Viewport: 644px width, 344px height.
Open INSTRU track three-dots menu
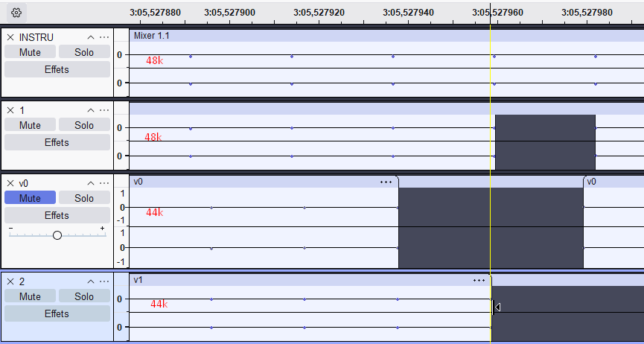pyautogui.click(x=104, y=37)
